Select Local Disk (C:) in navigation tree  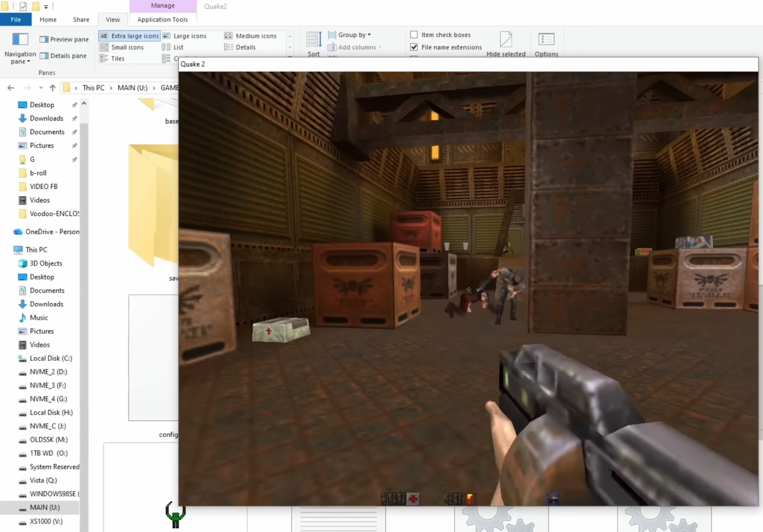point(51,358)
